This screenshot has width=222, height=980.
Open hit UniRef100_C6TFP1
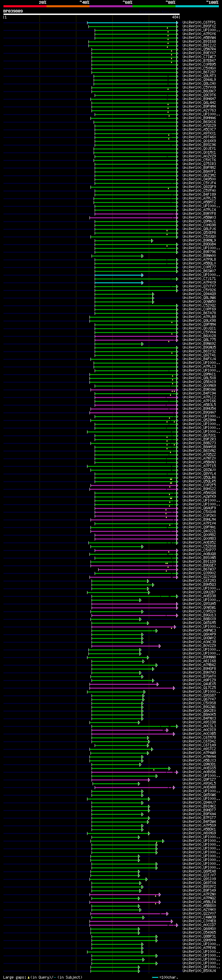point(199,23)
